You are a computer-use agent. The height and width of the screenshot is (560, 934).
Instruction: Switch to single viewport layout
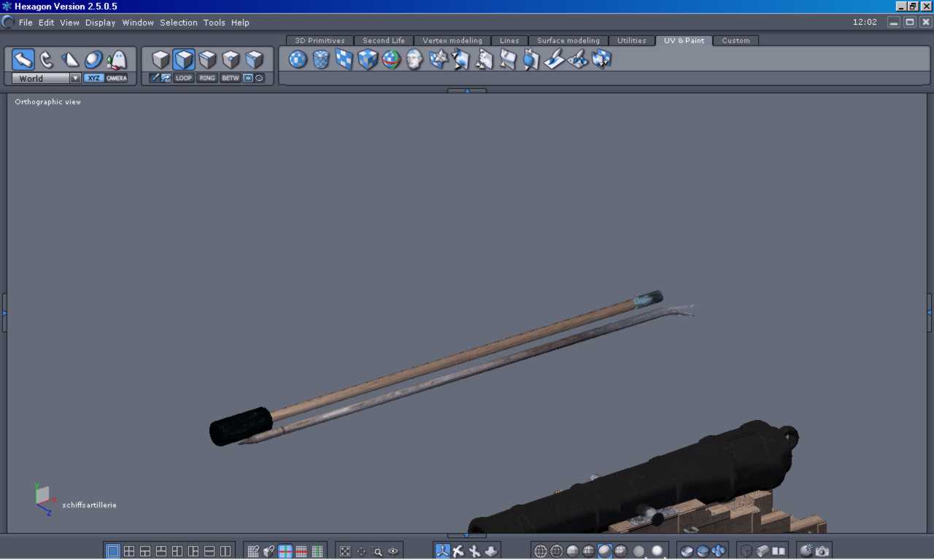(113, 551)
